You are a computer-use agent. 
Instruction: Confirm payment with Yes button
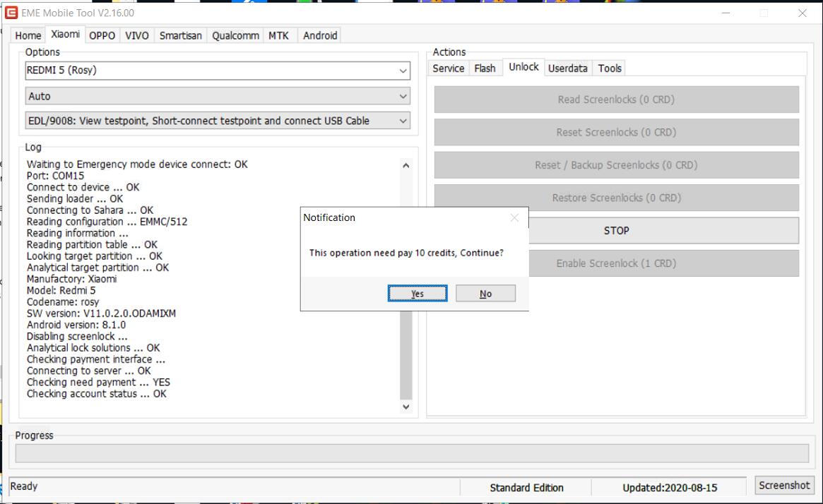tap(418, 293)
